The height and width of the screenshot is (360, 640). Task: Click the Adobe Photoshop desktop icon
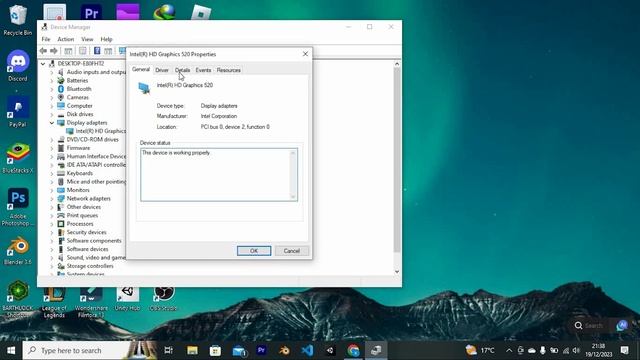[x=18, y=207]
